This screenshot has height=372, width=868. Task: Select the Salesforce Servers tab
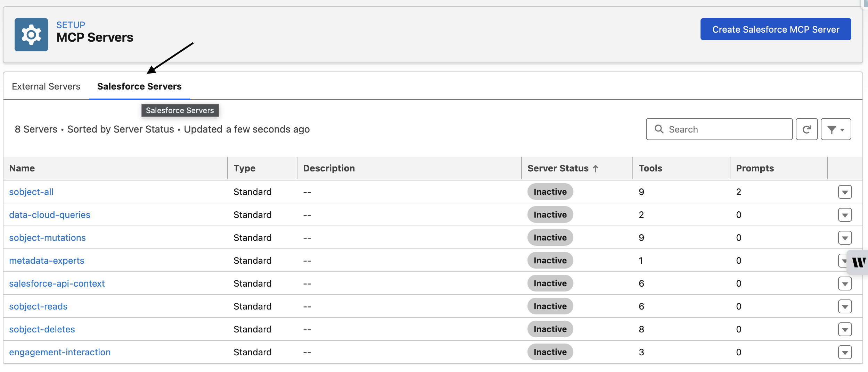[139, 86]
